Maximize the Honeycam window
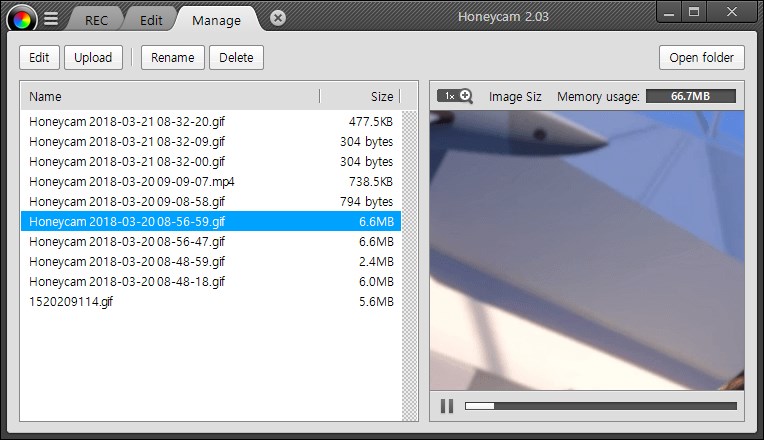The image size is (764, 440). [x=694, y=12]
